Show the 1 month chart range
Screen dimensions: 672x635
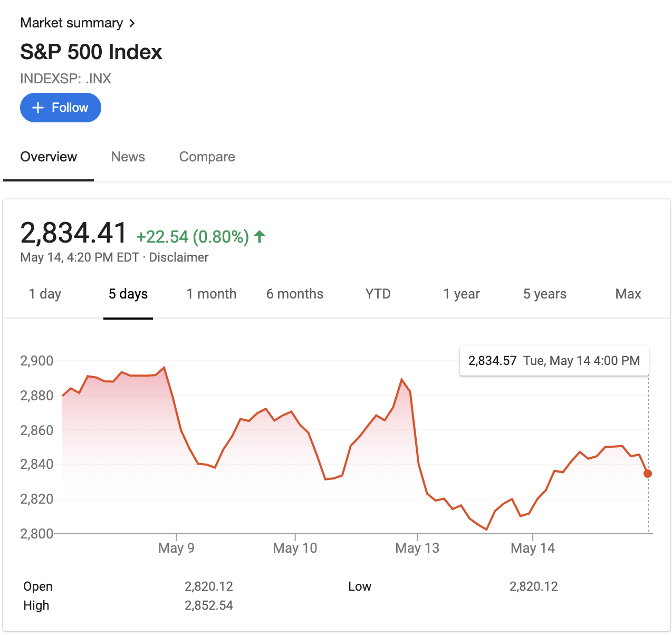(x=211, y=294)
